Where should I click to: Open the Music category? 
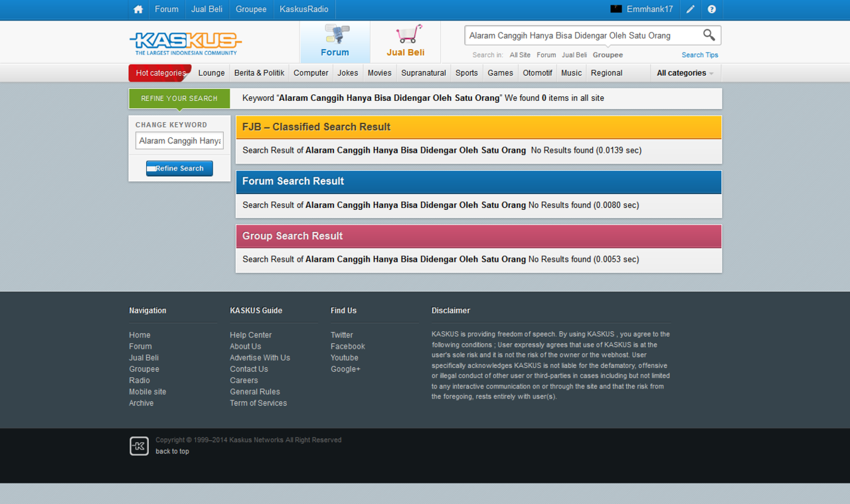pyautogui.click(x=571, y=73)
